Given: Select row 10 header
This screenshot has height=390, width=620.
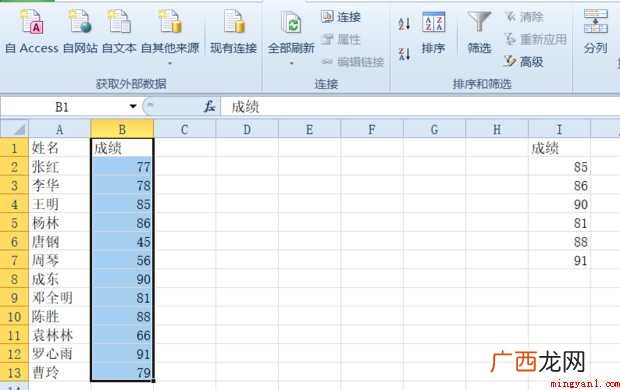Looking at the screenshot, I should [14, 316].
